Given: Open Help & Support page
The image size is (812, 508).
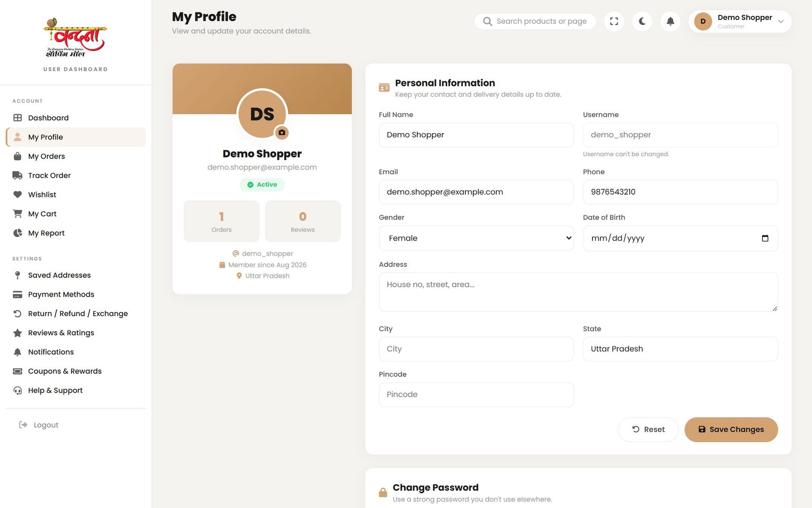Looking at the screenshot, I should point(76,391).
